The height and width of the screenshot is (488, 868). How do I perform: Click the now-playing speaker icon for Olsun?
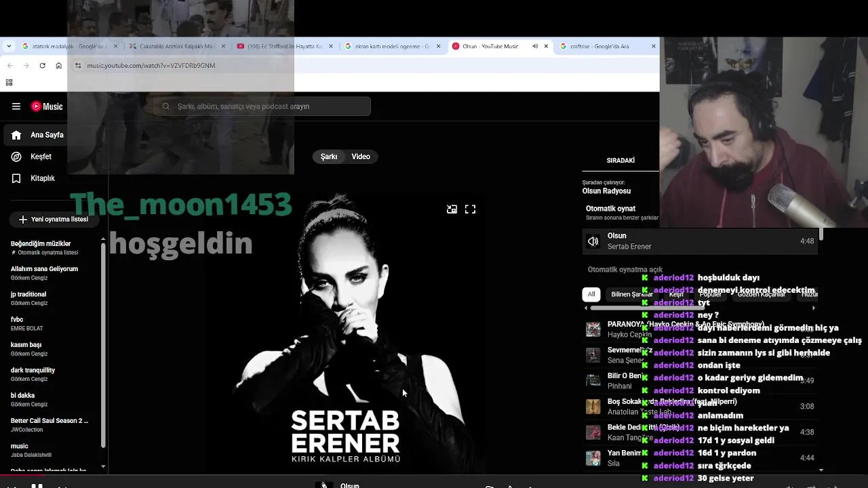pyautogui.click(x=593, y=241)
